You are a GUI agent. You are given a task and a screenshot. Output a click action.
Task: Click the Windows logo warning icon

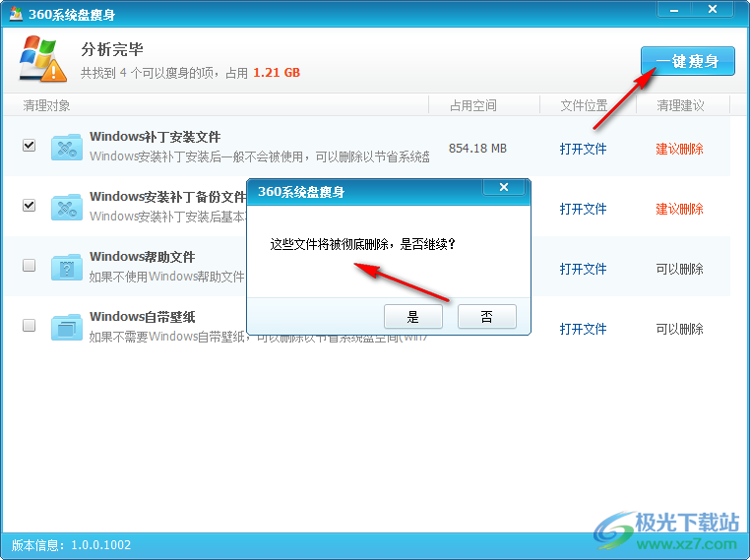pos(43,58)
